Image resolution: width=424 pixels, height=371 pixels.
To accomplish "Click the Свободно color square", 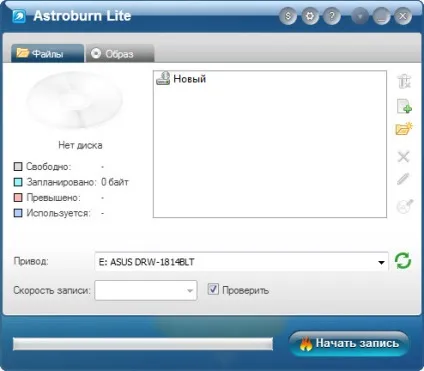I will [18, 166].
